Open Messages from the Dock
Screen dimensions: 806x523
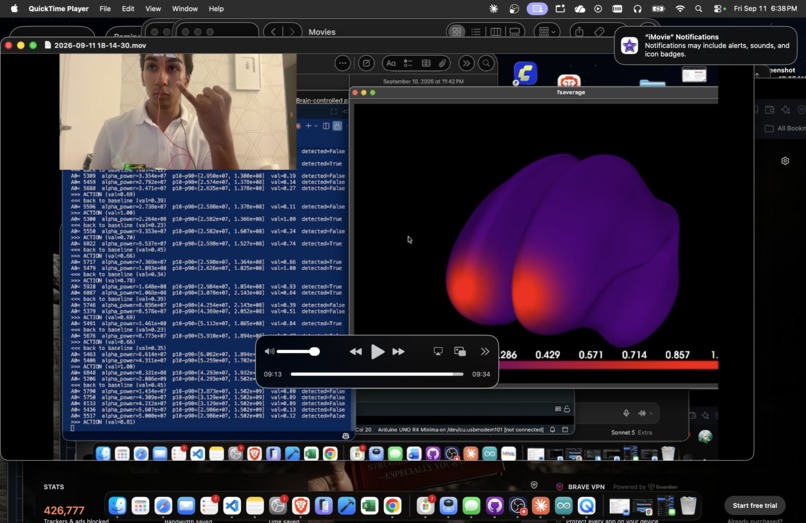471,506
